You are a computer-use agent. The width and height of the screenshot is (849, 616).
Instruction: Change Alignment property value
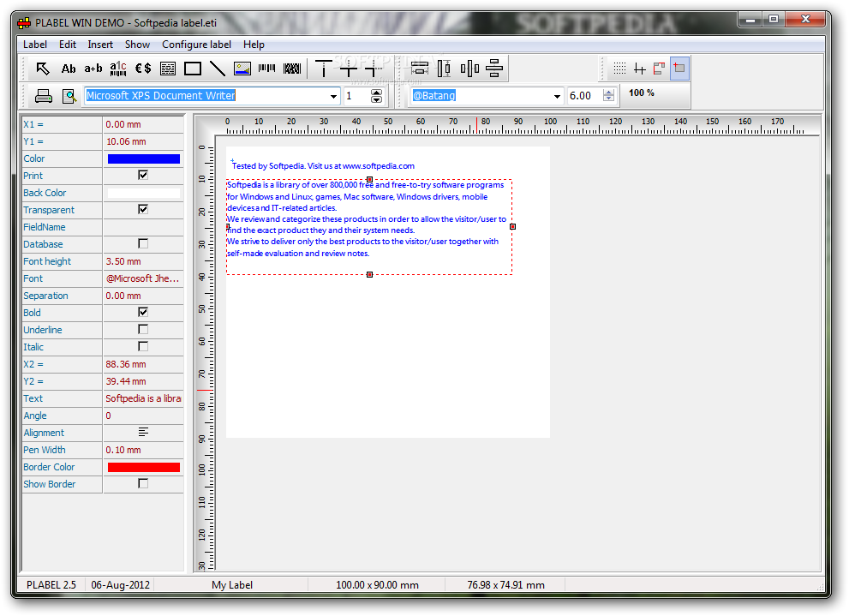pos(143,432)
